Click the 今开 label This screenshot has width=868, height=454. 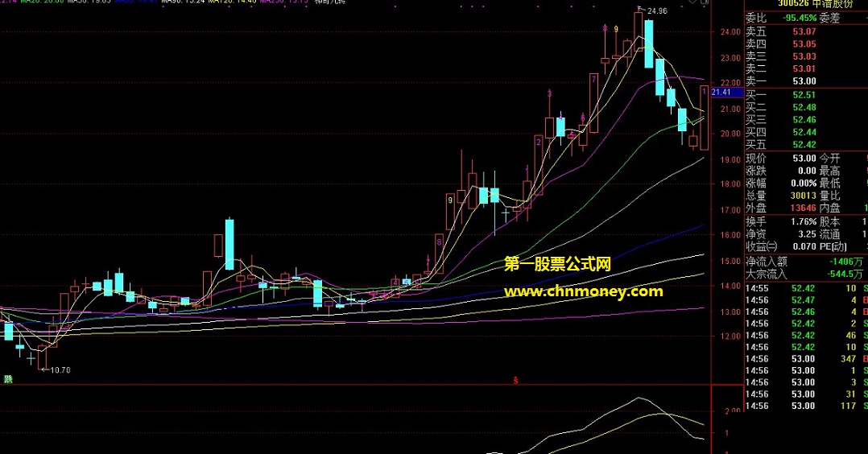[830, 159]
